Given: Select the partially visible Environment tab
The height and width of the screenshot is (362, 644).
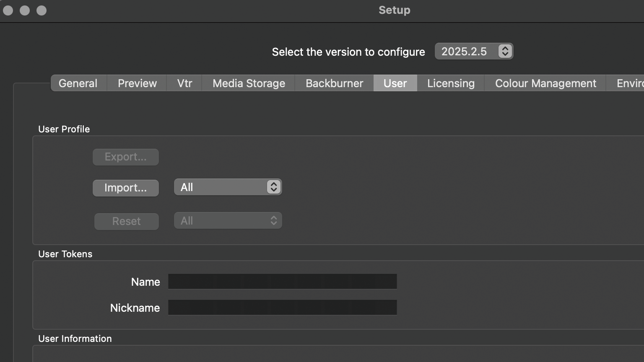Looking at the screenshot, I should [x=630, y=83].
